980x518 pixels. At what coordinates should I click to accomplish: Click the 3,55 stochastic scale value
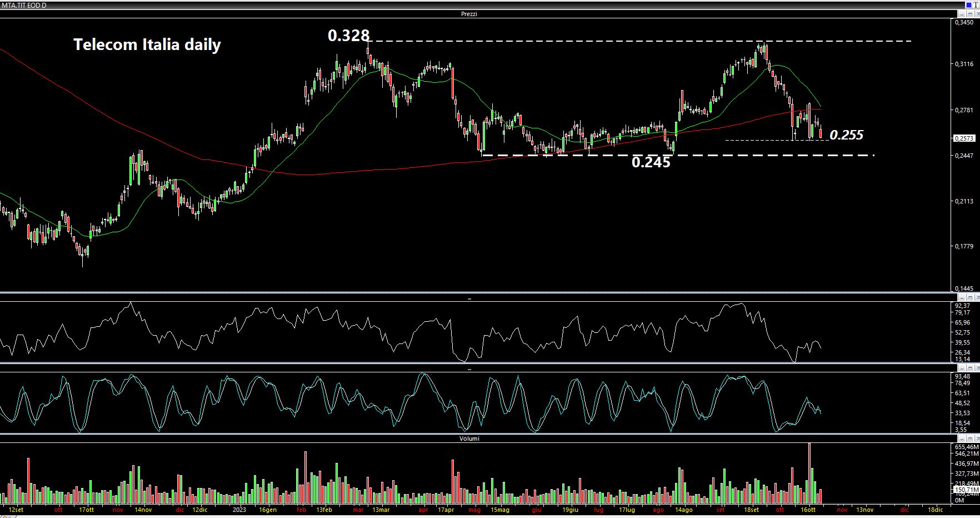click(x=961, y=430)
